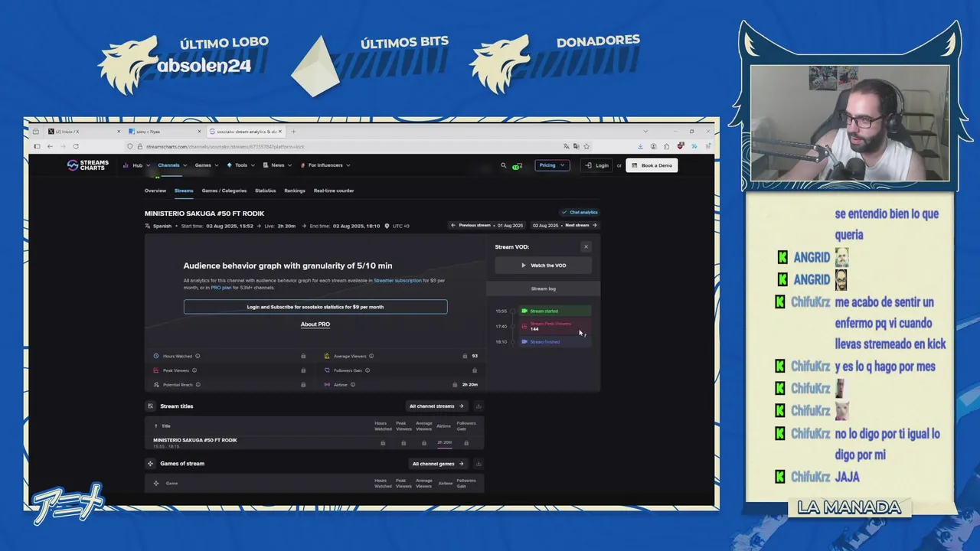Click All channel streams button

[436, 406]
